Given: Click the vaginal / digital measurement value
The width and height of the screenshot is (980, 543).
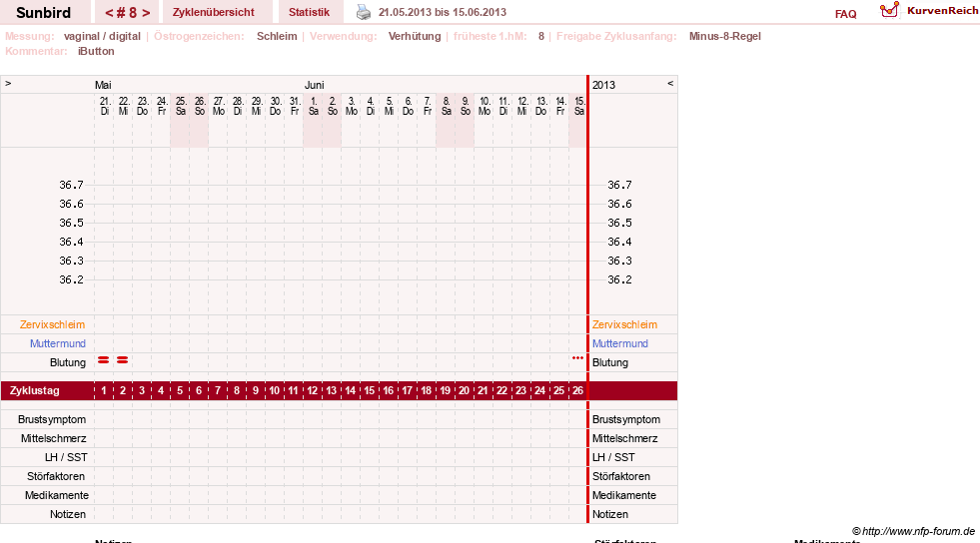Looking at the screenshot, I should [x=102, y=36].
